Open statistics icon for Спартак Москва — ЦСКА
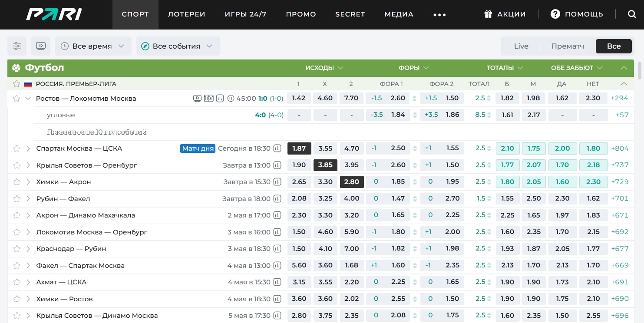Image resolution: width=644 pixels, height=323 pixels. (277, 148)
